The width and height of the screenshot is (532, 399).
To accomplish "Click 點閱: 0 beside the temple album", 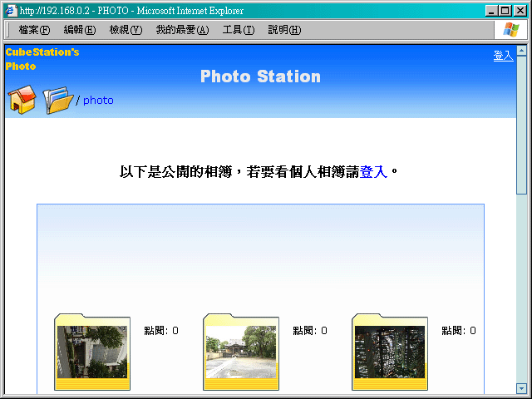I will point(310,331).
